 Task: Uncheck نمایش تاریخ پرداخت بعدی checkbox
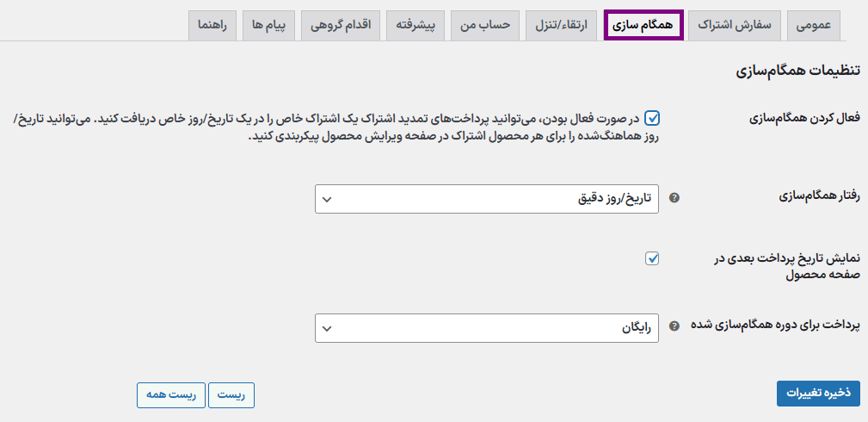point(653,258)
